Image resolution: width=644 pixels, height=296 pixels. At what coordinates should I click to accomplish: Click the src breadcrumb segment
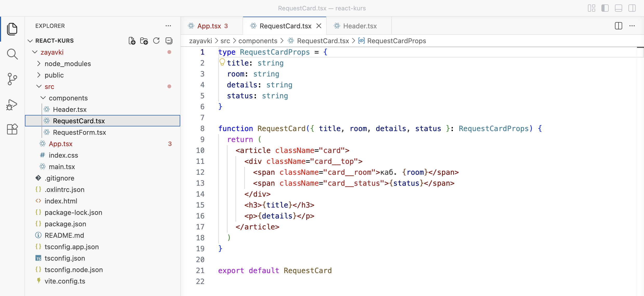point(225,41)
